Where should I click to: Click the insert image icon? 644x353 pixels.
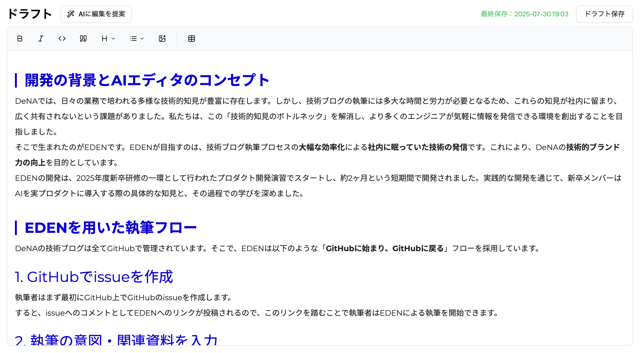[162, 39]
